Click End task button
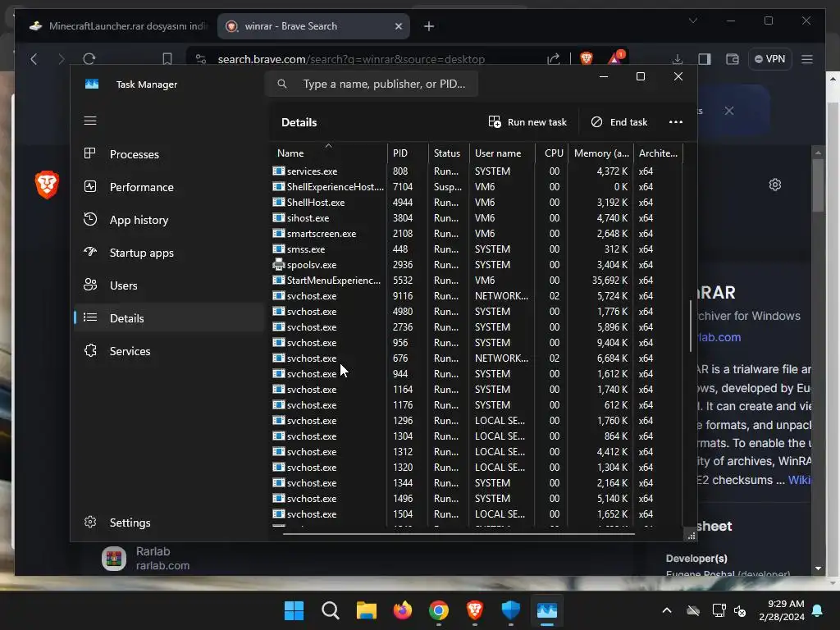The width and height of the screenshot is (840, 630). (x=619, y=122)
